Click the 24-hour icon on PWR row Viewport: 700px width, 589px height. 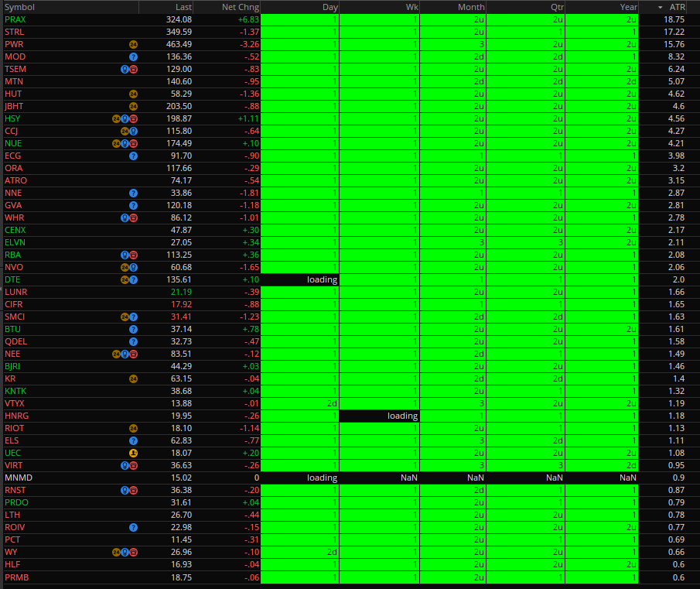133,45
